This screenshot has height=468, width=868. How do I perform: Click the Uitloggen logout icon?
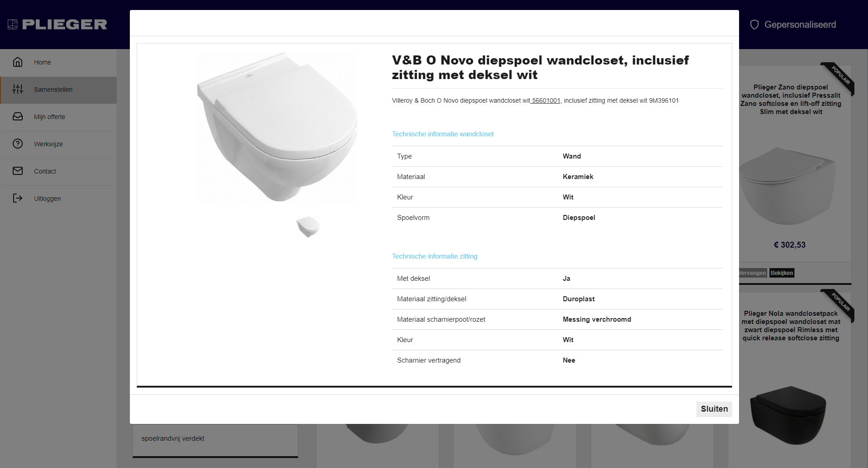tap(18, 199)
